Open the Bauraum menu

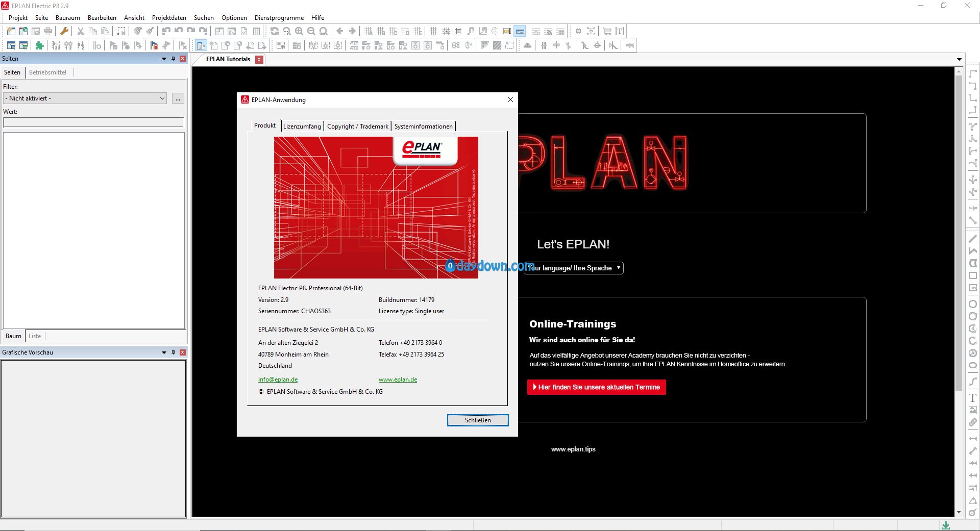[68, 18]
